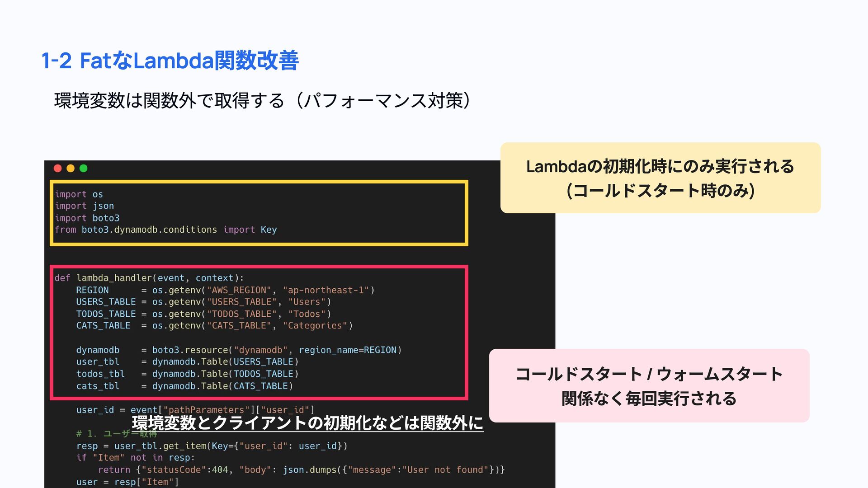The image size is (868, 488).
Task: Click the 'import os' line of code
Action: pyautogui.click(x=79, y=194)
